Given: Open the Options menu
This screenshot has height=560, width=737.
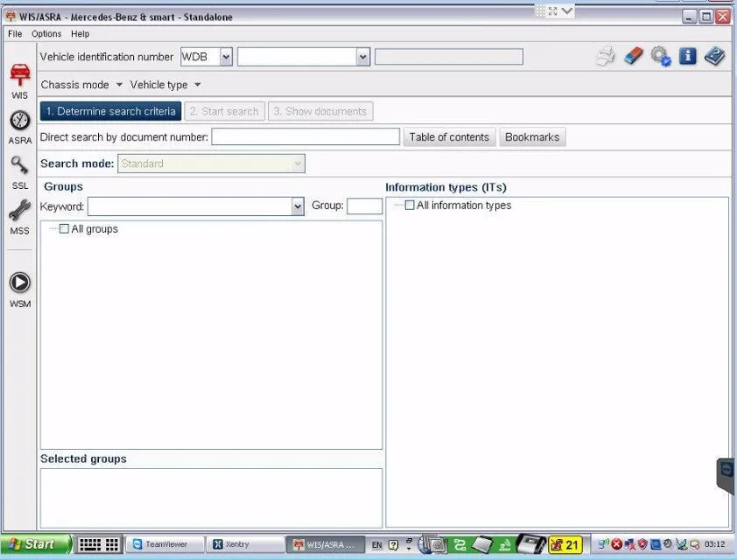Looking at the screenshot, I should click(46, 34).
